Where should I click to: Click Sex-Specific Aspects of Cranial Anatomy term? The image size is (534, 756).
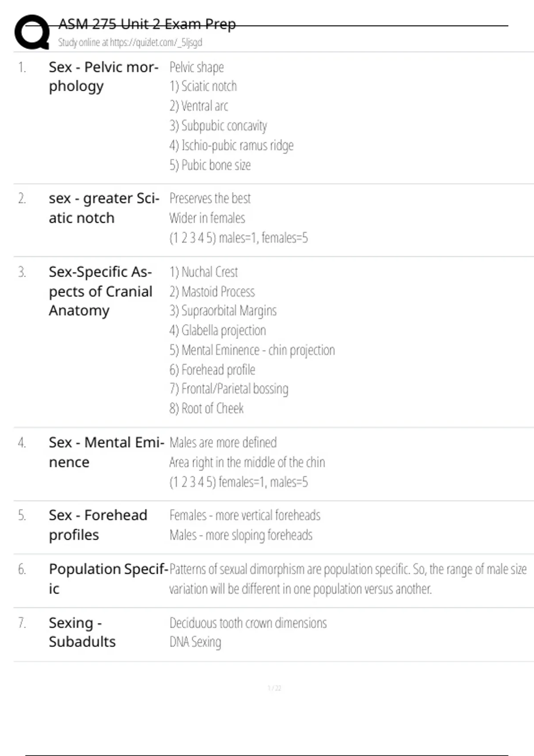pyautogui.click(x=101, y=291)
